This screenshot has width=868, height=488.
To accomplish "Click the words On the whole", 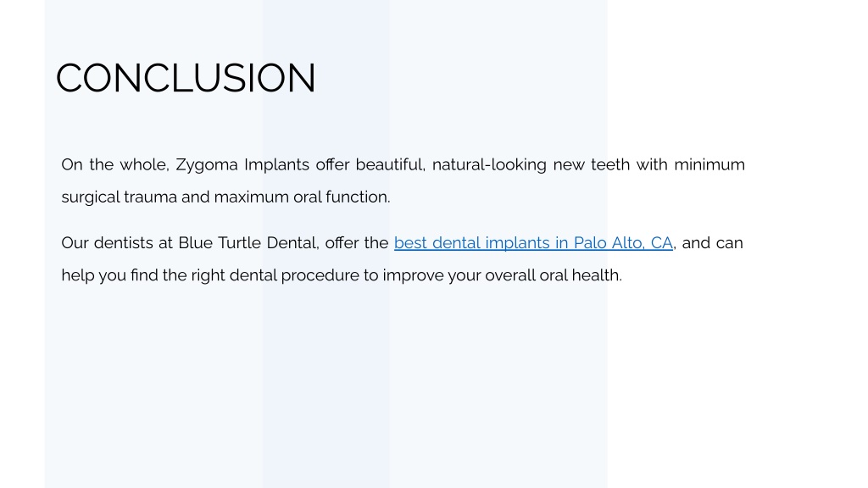I will click(x=115, y=165).
